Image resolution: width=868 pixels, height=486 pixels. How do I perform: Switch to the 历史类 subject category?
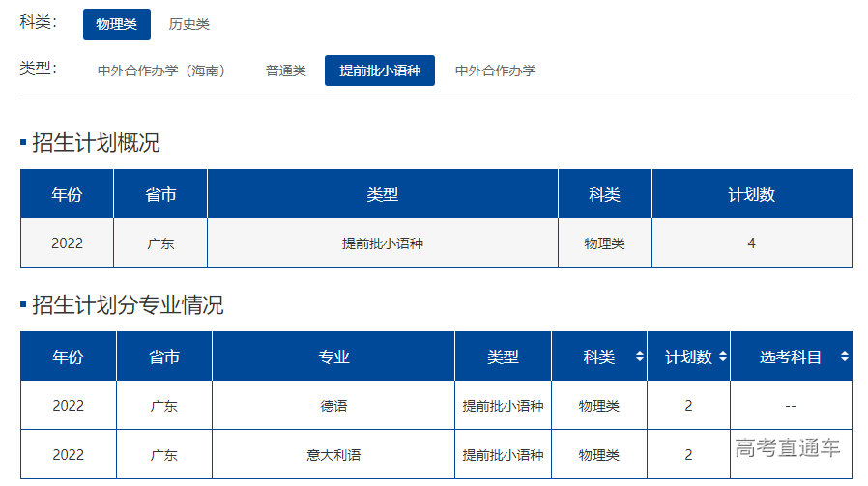pos(188,24)
